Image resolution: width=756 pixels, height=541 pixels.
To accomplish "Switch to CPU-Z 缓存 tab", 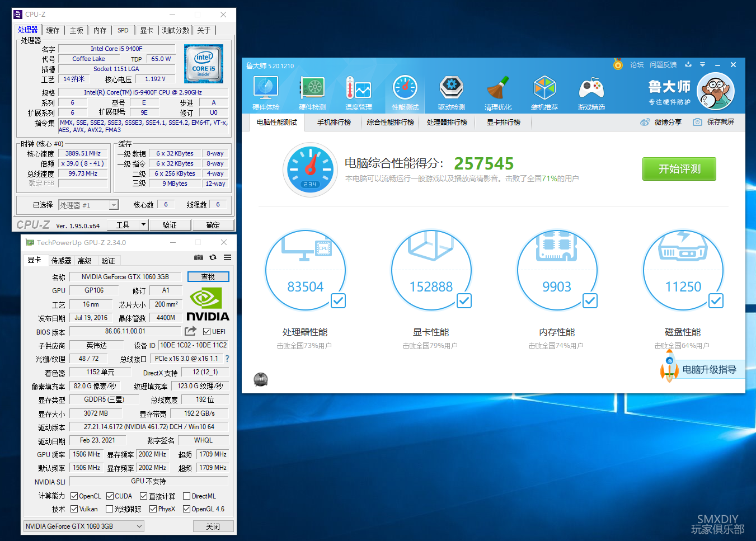I will pos(53,30).
